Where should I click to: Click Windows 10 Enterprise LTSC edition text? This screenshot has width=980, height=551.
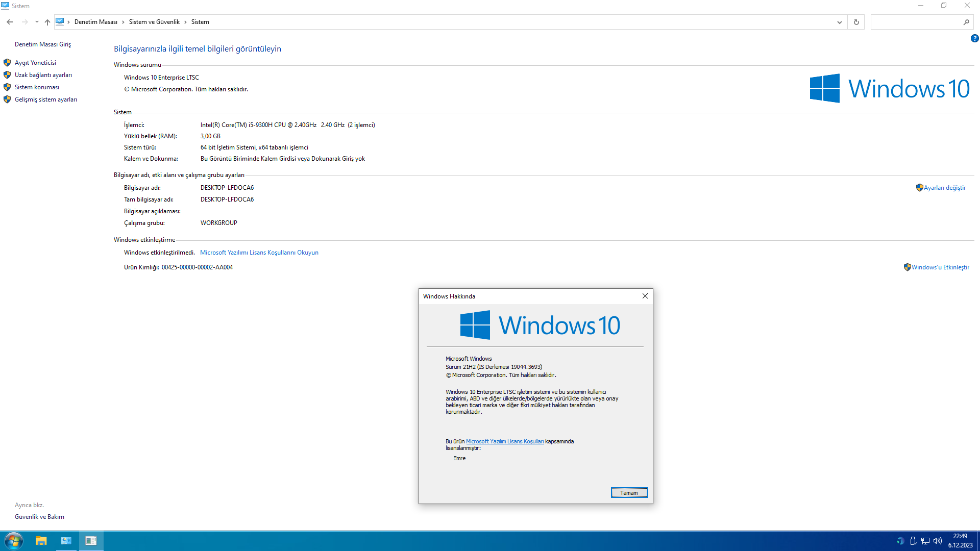161,78
